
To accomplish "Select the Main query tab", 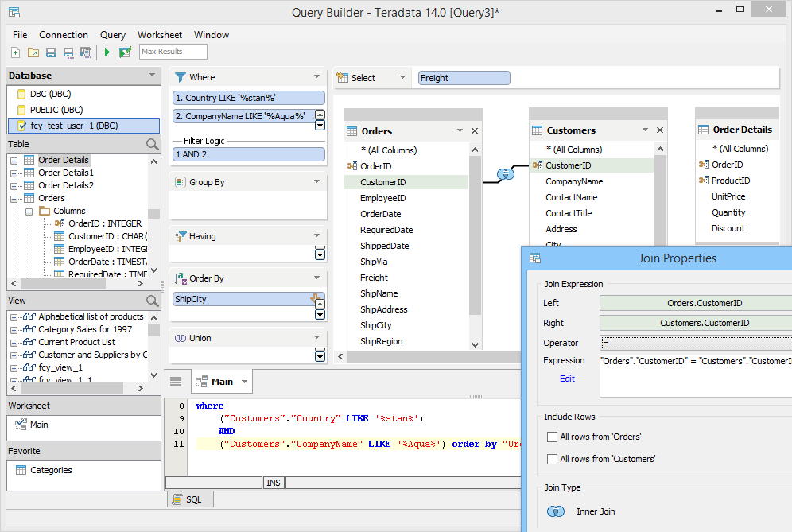I will [221, 382].
